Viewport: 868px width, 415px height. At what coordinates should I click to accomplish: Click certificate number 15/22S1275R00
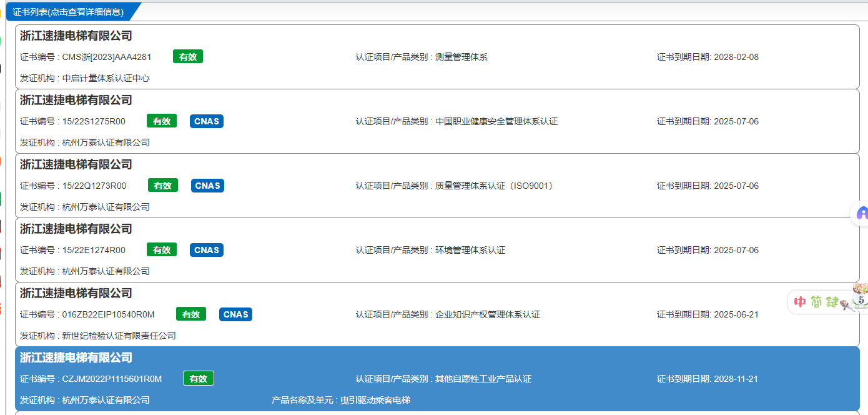(94, 121)
